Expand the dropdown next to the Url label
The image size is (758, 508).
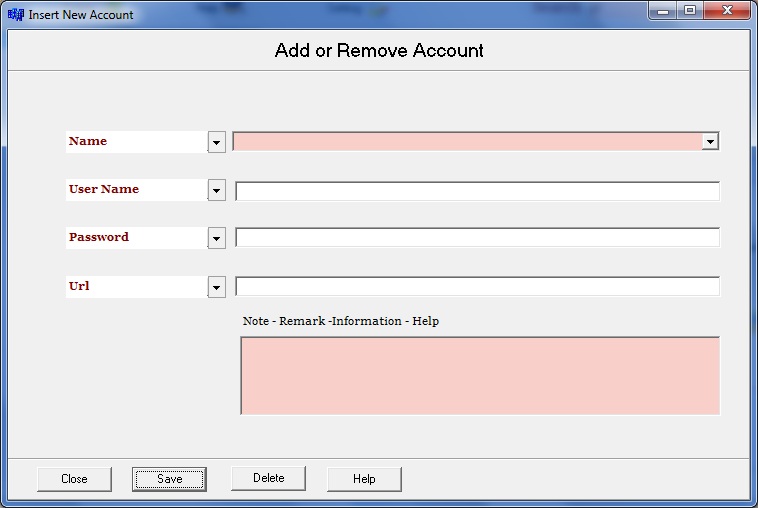pos(216,287)
